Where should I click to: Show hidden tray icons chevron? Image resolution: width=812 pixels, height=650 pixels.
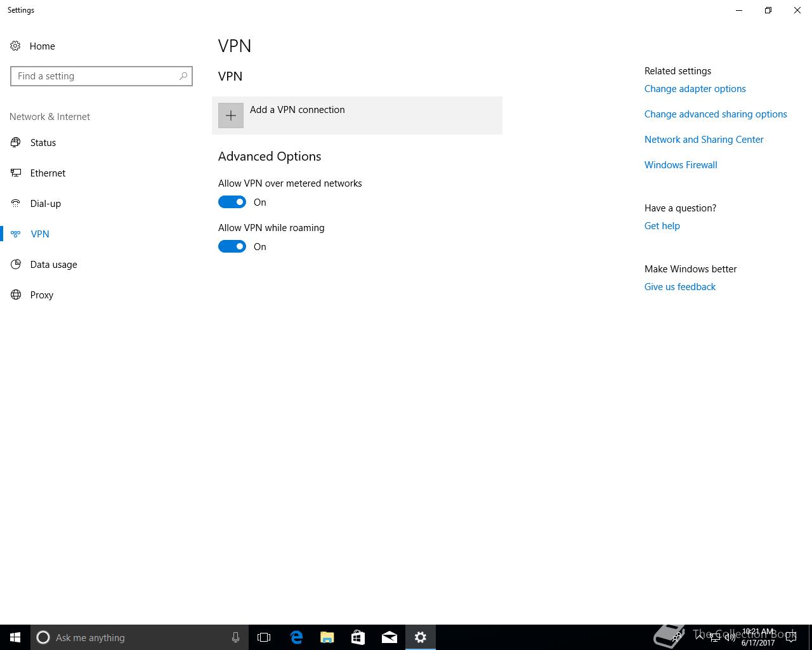coord(699,637)
